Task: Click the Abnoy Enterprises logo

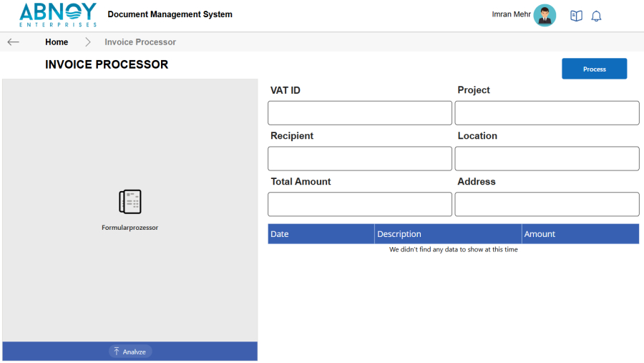Action: pyautogui.click(x=57, y=15)
